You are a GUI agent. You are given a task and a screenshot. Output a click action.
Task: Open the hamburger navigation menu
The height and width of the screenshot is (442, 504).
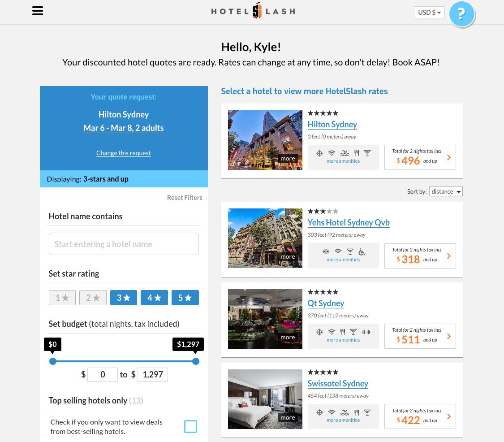pyautogui.click(x=38, y=11)
